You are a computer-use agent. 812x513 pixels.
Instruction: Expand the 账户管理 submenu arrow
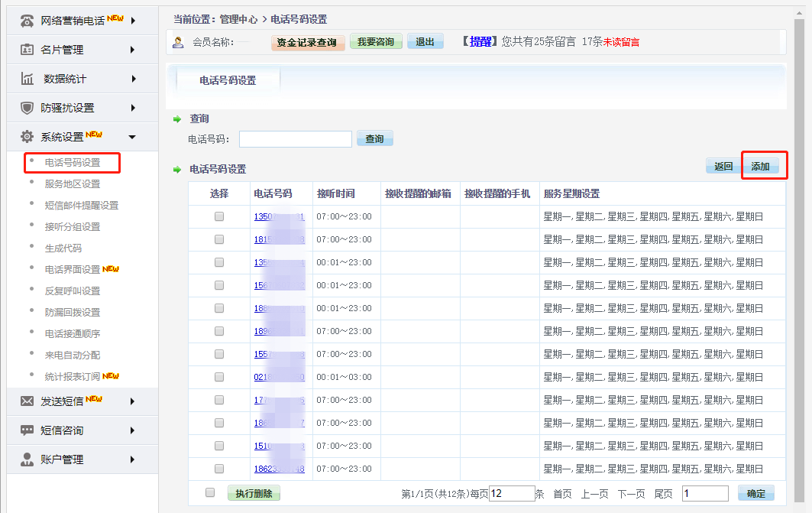(133, 459)
